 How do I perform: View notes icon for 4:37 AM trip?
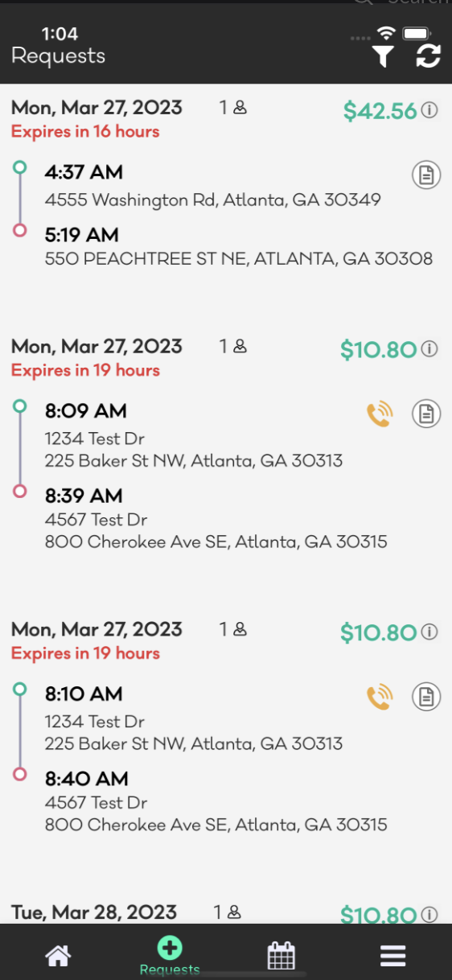point(426,174)
